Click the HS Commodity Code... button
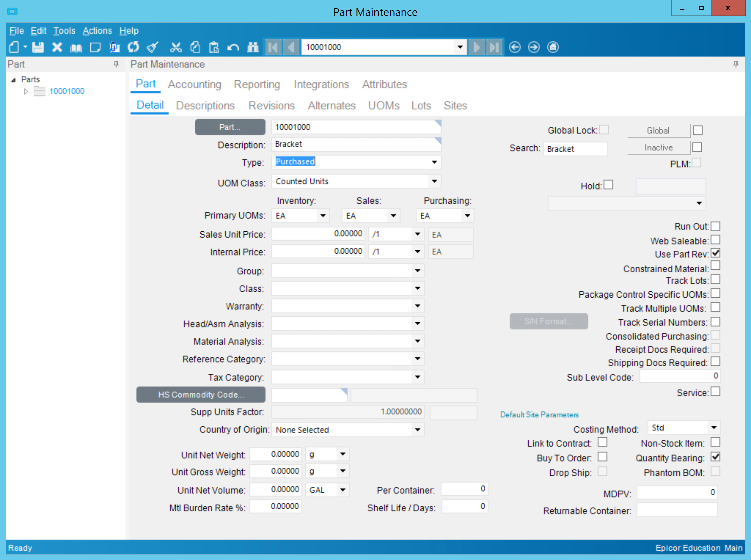 (x=201, y=395)
